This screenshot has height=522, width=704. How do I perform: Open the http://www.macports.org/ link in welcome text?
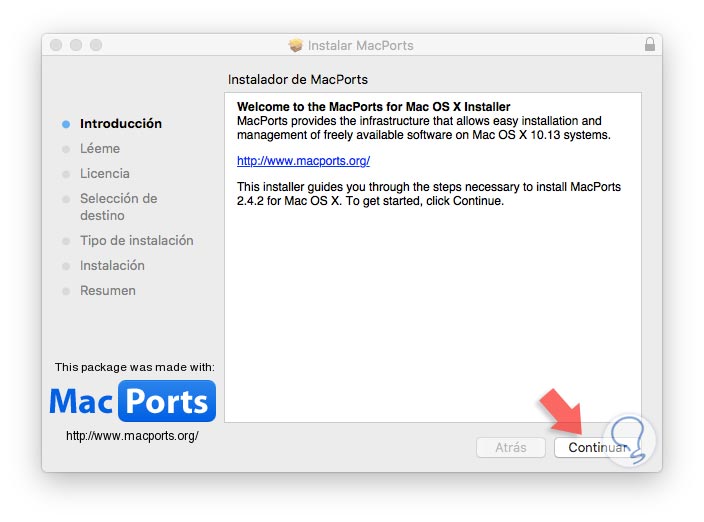pos(303,161)
